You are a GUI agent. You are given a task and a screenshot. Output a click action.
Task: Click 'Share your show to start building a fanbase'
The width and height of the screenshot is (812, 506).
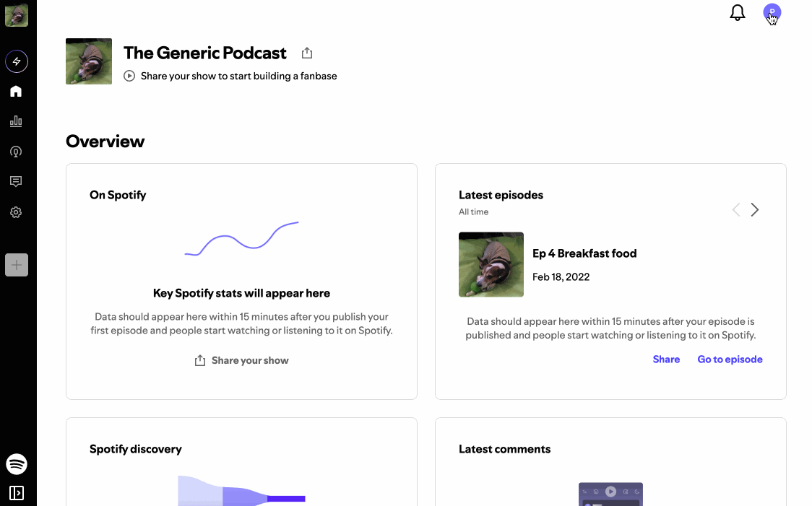click(238, 76)
